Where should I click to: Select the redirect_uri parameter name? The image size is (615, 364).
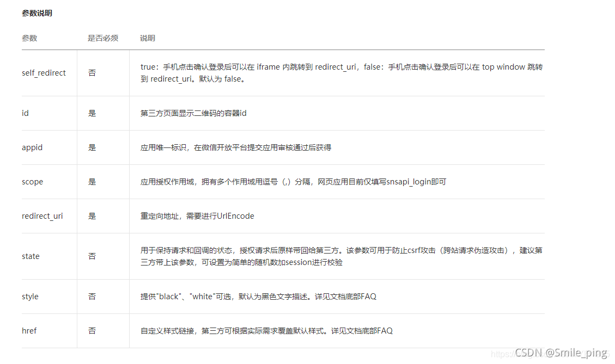click(x=42, y=217)
